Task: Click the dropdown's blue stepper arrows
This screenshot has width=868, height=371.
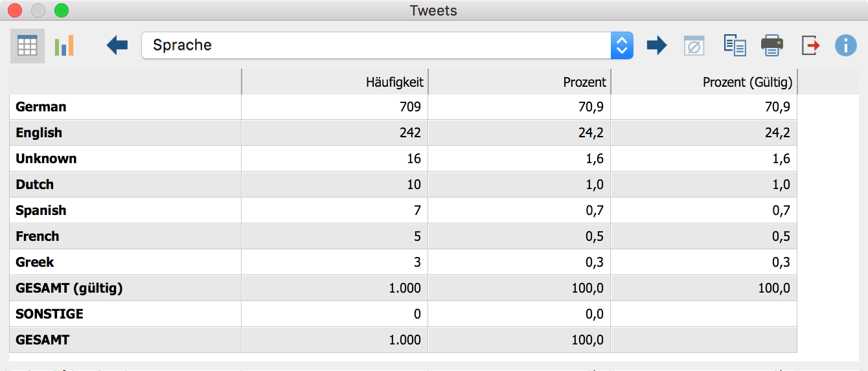Action: coord(621,45)
